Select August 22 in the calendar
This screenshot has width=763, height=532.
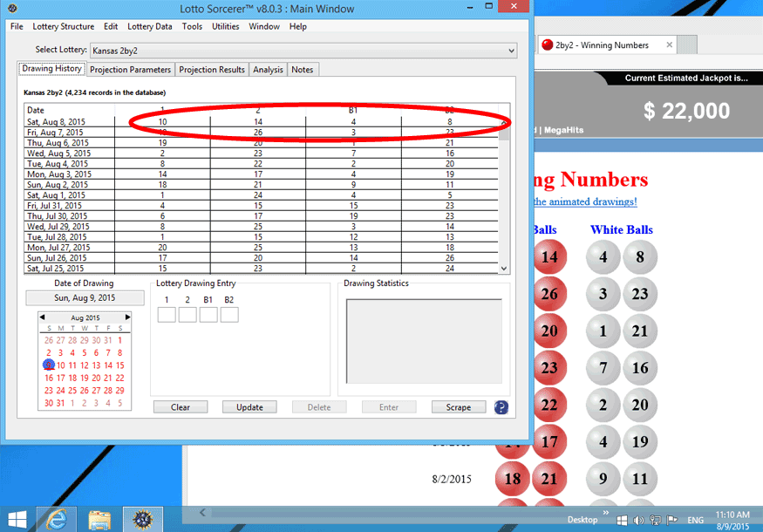click(x=119, y=378)
